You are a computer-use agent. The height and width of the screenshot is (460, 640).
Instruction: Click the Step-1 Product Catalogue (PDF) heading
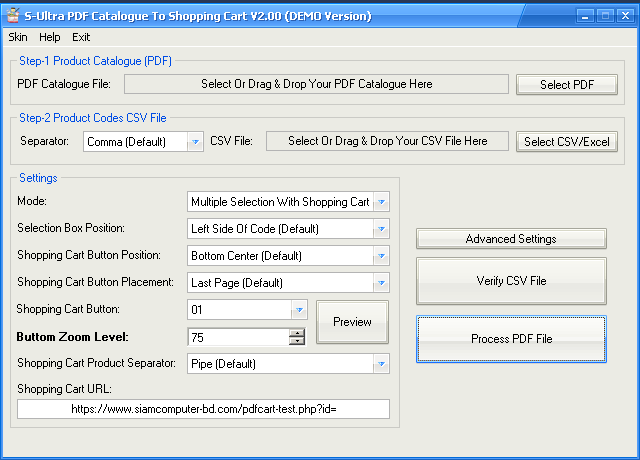click(x=96, y=61)
